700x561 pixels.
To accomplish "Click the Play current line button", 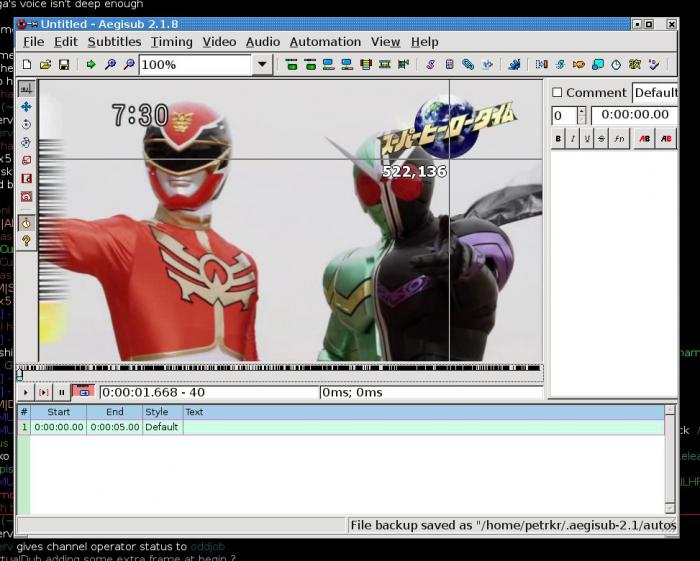I will coord(44,393).
